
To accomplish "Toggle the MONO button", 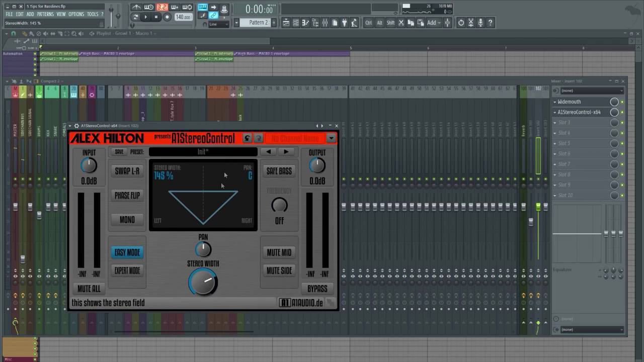I will tap(127, 219).
